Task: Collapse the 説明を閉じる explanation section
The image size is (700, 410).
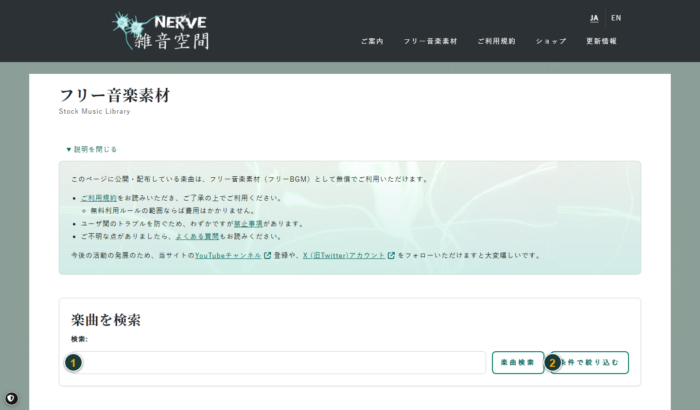Action: point(92,149)
